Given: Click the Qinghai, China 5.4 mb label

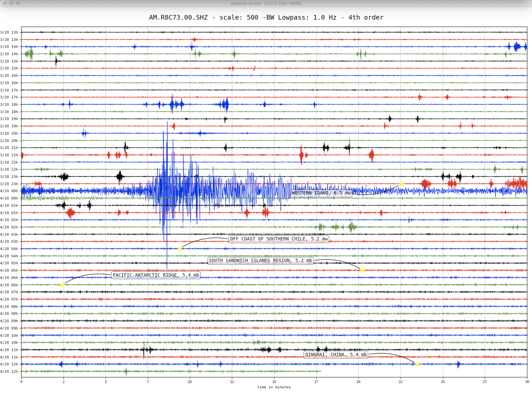Looking at the screenshot, I should [x=336, y=355].
